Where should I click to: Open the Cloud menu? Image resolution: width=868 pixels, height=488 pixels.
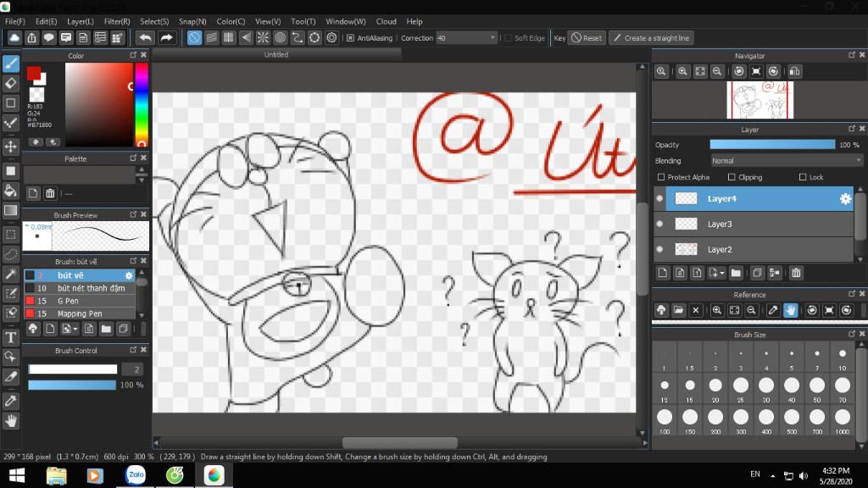tap(386, 21)
